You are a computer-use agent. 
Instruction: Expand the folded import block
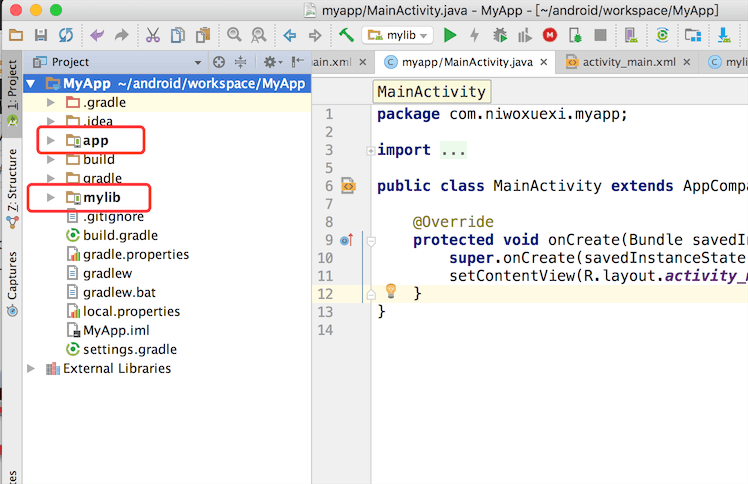pyautogui.click(x=371, y=151)
